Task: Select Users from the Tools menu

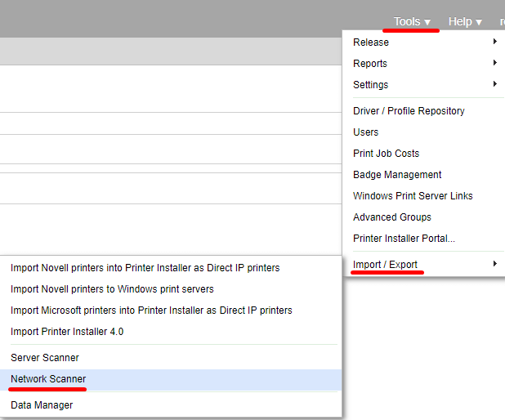Action: tap(366, 132)
